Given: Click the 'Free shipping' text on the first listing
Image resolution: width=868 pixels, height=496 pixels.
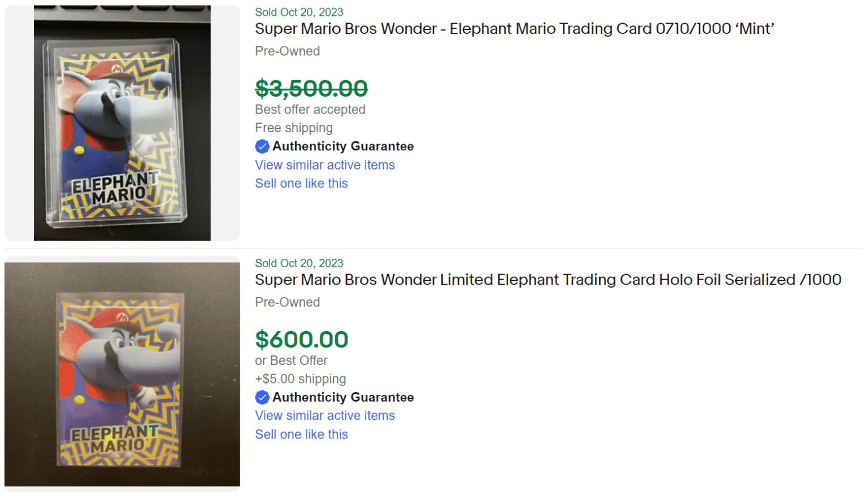Looking at the screenshot, I should coord(293,128).
